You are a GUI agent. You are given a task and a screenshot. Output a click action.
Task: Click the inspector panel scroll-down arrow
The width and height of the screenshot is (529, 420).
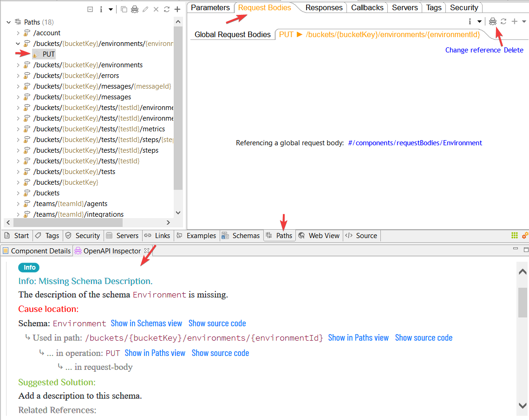(522, 406)
